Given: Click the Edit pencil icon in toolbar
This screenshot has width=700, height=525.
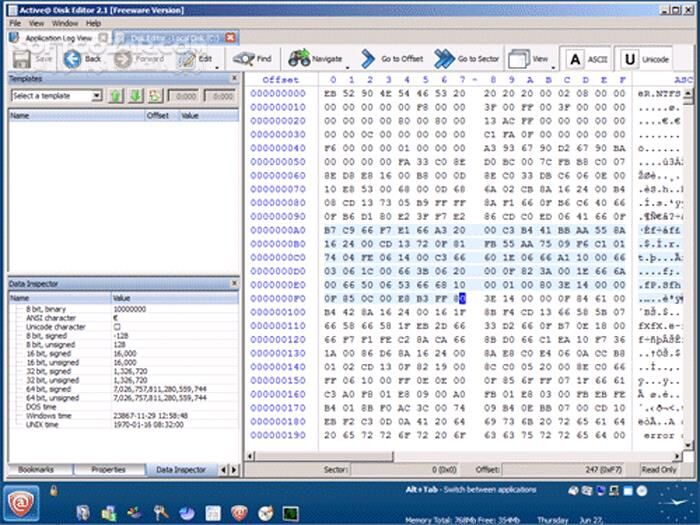Looking at the screenshot, I should 187,59.
